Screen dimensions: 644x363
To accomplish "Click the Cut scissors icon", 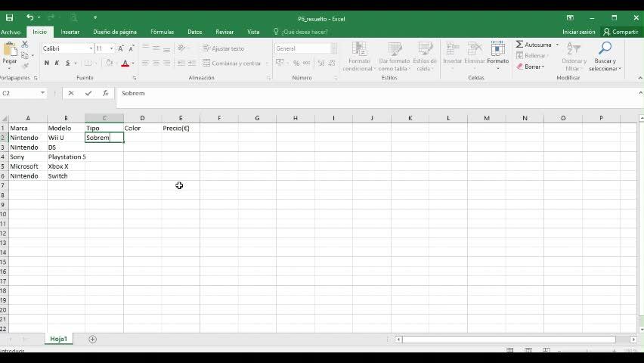I will [25, 44].
